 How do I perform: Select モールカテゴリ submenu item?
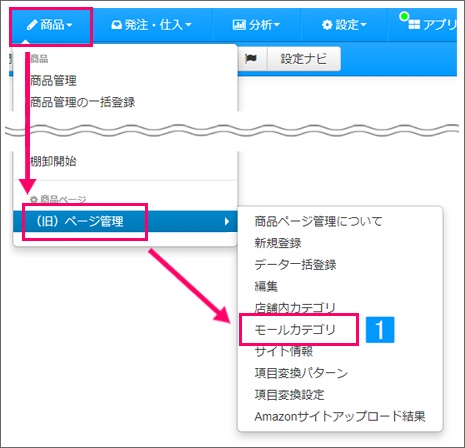click(295, 330)
